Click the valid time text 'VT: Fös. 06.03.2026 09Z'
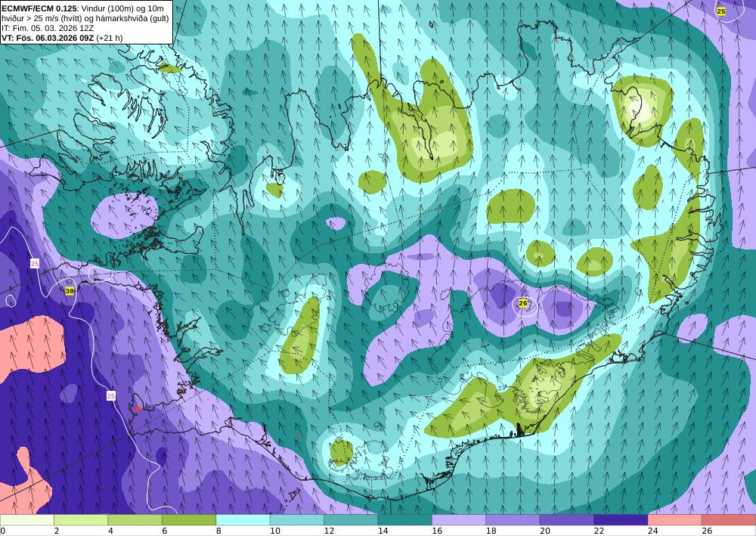The height and width of the screenshot is (536, 756). [x=48, y=38]
